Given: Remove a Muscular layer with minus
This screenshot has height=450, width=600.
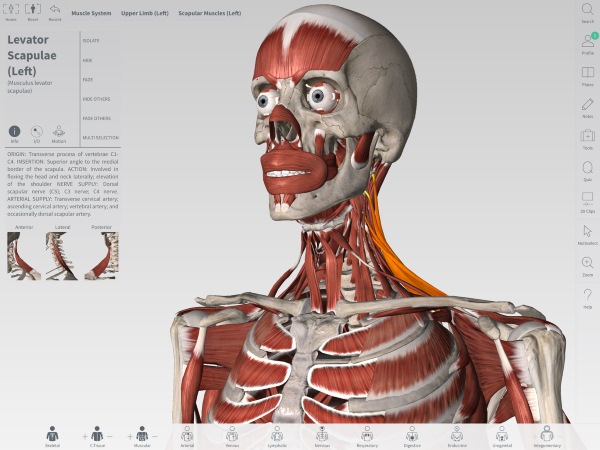Looking at the screenshot, I should click(155, 436).
